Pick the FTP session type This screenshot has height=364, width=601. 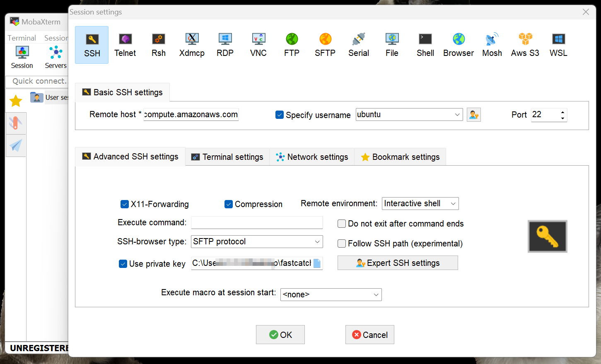(x=292, y=45)
